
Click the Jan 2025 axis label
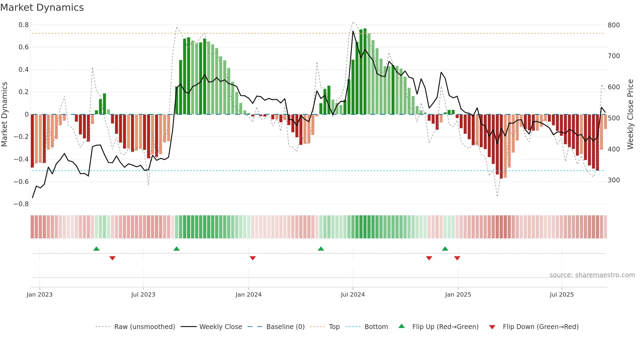458,294
